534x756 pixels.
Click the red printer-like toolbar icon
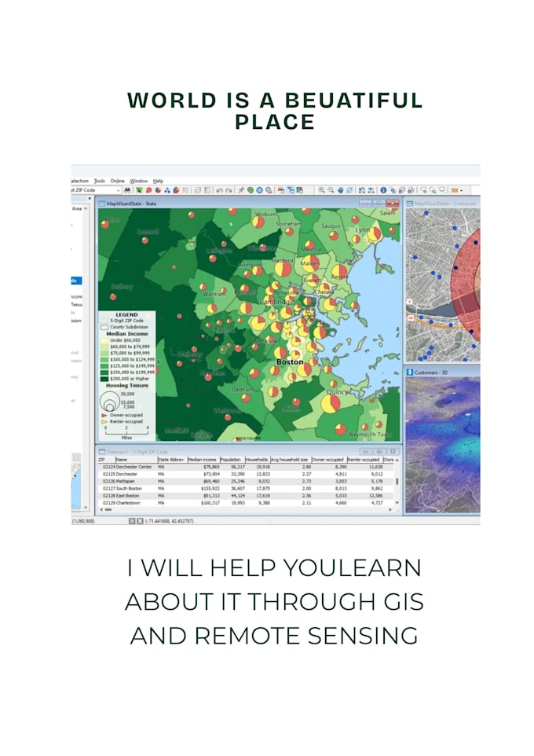(280, 190)
